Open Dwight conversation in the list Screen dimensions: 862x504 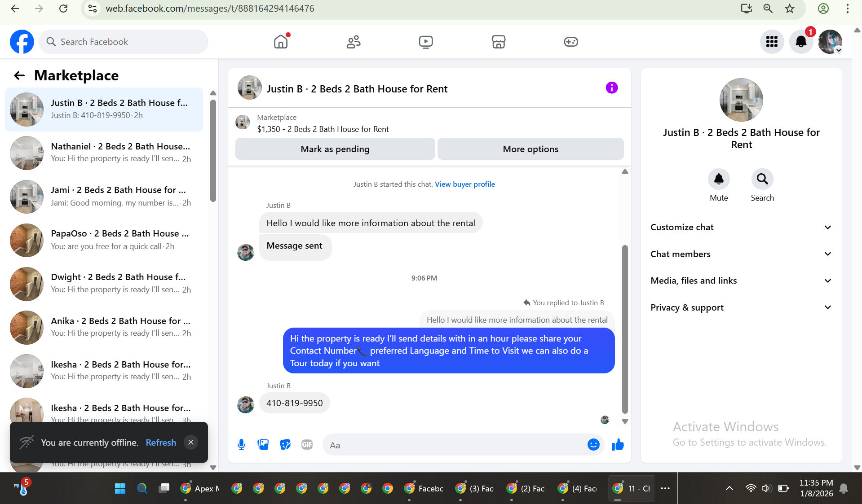(104, 283)
